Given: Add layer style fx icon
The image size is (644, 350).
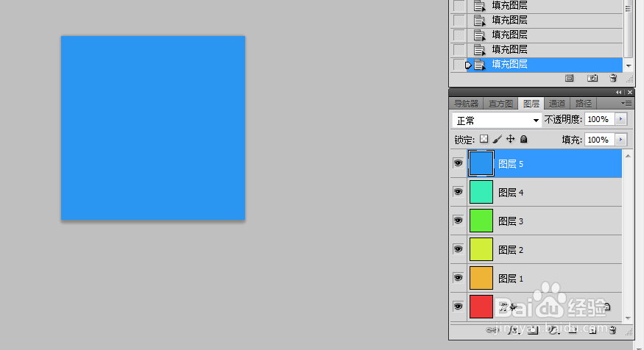Looking at the screenshot, I should [x=513, y=330].
